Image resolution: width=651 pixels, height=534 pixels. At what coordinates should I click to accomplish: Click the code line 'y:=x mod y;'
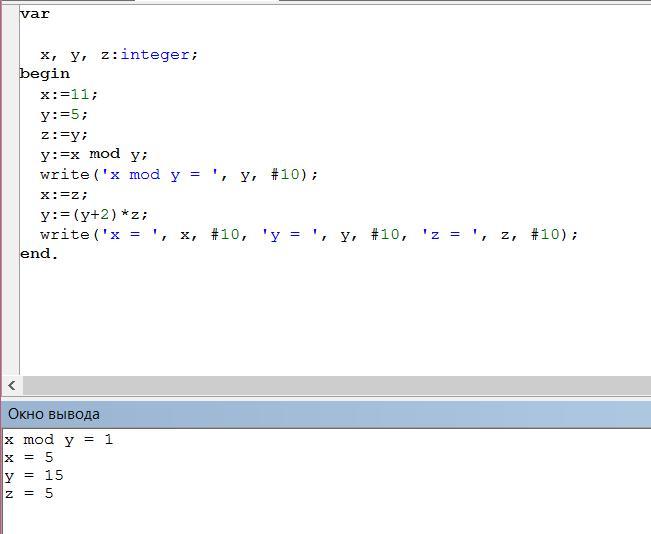pyautogui.click(x=94, y=154)
